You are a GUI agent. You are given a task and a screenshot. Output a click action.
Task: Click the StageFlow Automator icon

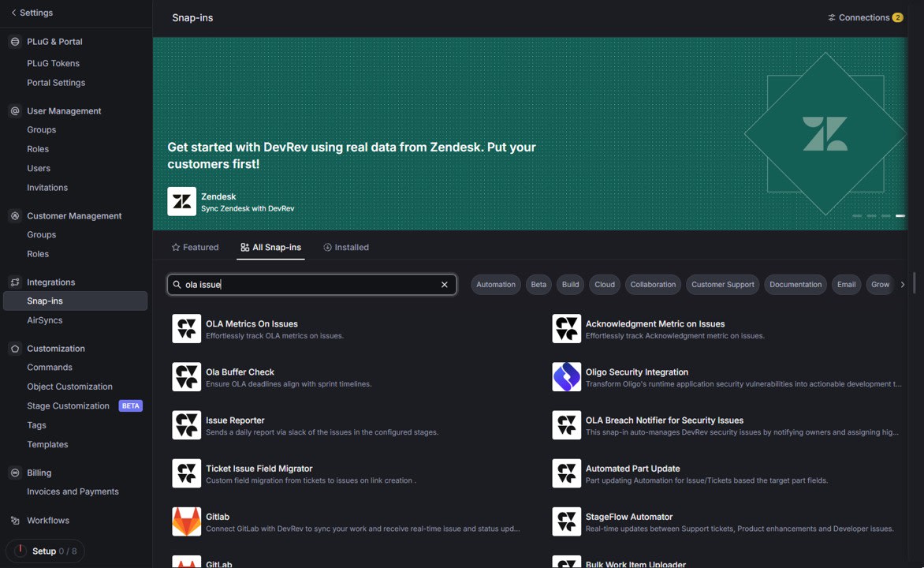click(x=567, y=522)
